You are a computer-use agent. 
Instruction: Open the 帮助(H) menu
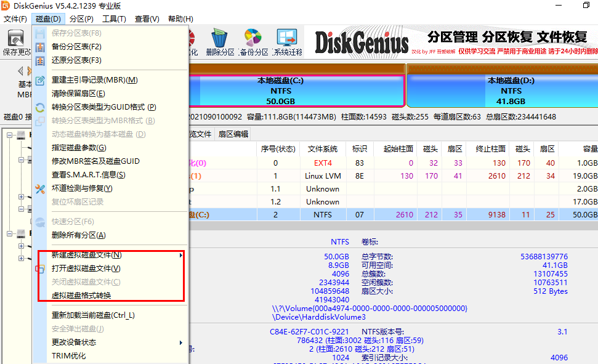[180, 18]
